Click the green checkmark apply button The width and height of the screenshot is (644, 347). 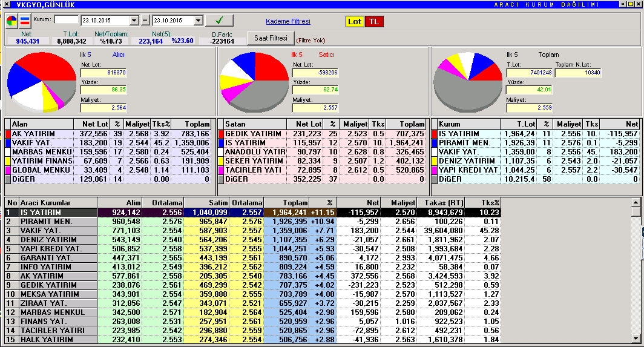point(219,20)
